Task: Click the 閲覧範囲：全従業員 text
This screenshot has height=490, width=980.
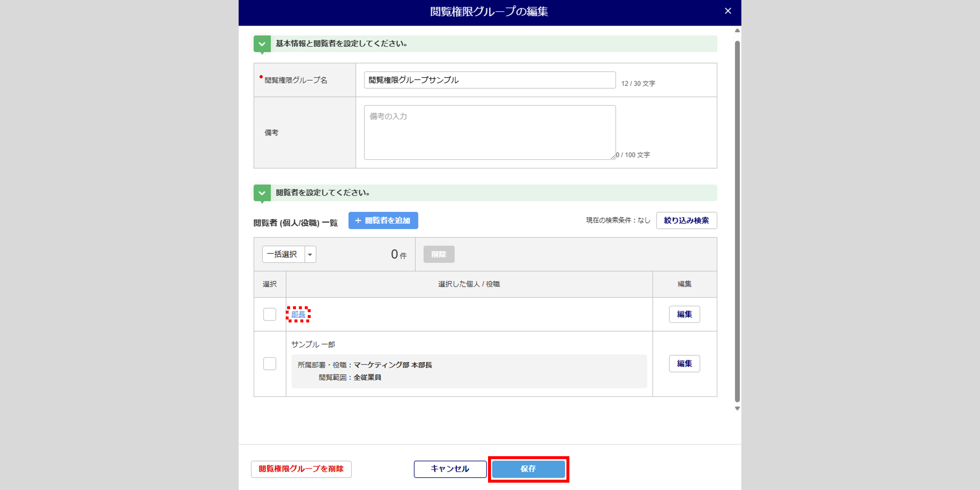Action: [350, 377]
